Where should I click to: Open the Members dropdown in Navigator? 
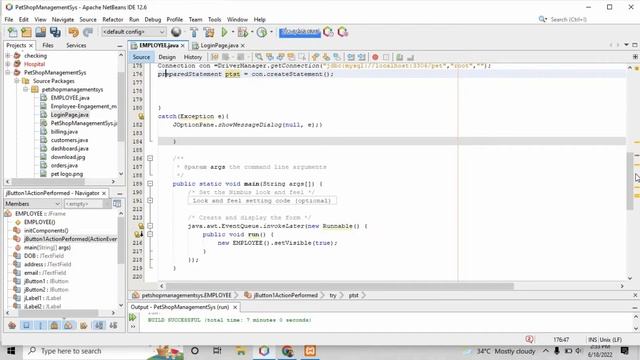[x=33, y=204]
